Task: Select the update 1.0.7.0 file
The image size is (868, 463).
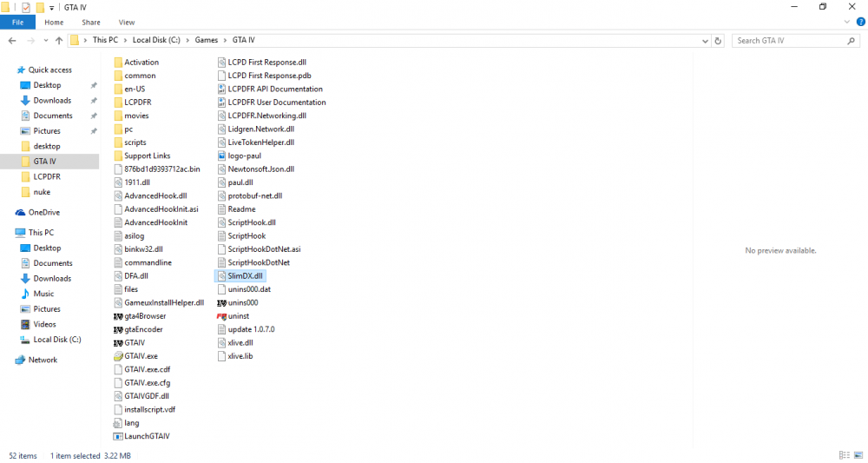Action: coord(246,329)
